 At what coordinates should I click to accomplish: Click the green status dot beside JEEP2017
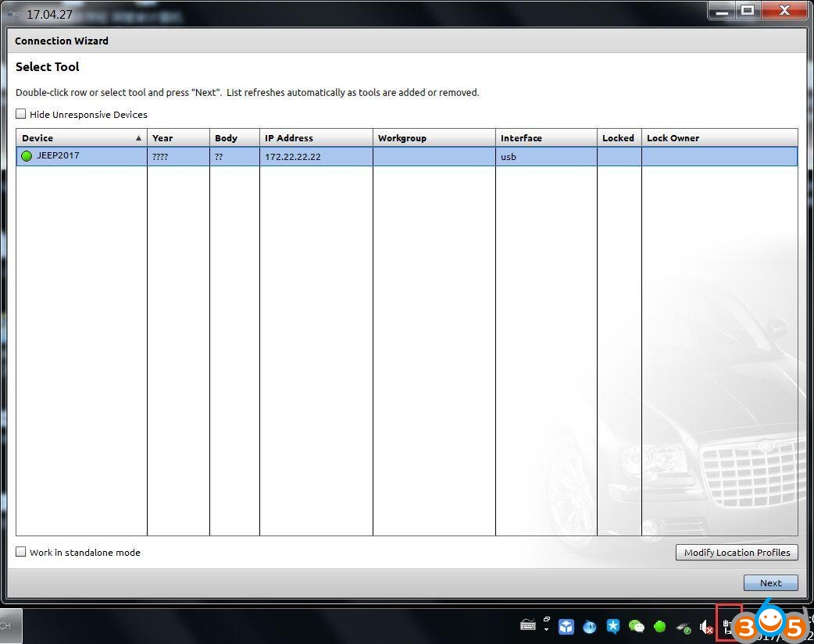(x=27, y=156)
